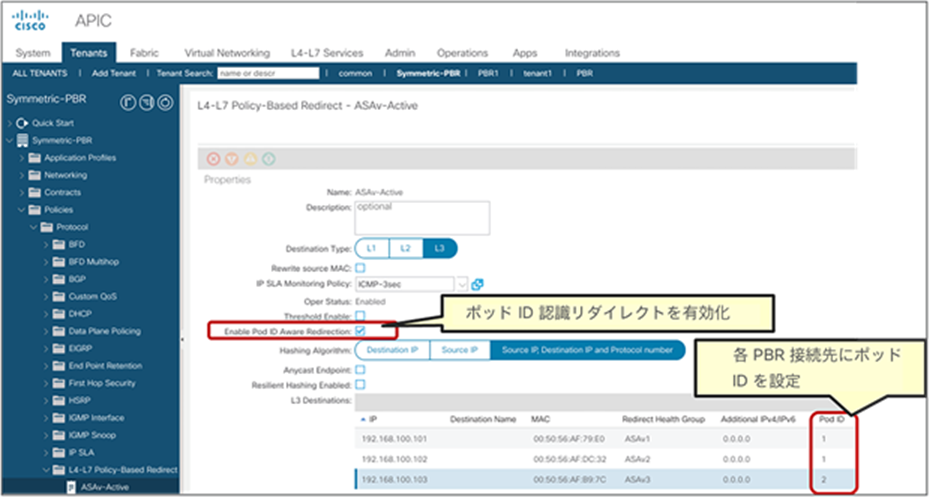
Task: Collapse Symmetric-PBR tree node
Action: (x=10, y=140)
